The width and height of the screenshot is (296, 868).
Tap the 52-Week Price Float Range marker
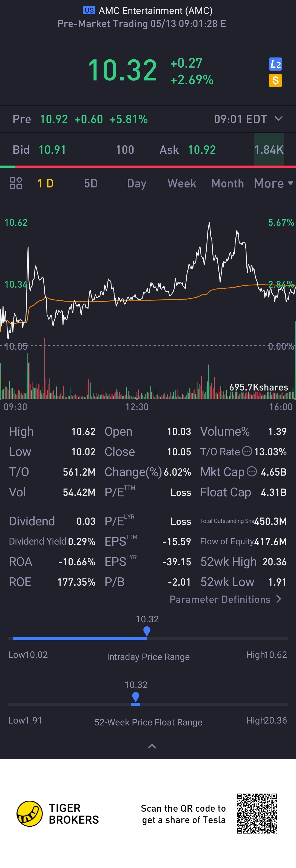click(x=136, y=696)
